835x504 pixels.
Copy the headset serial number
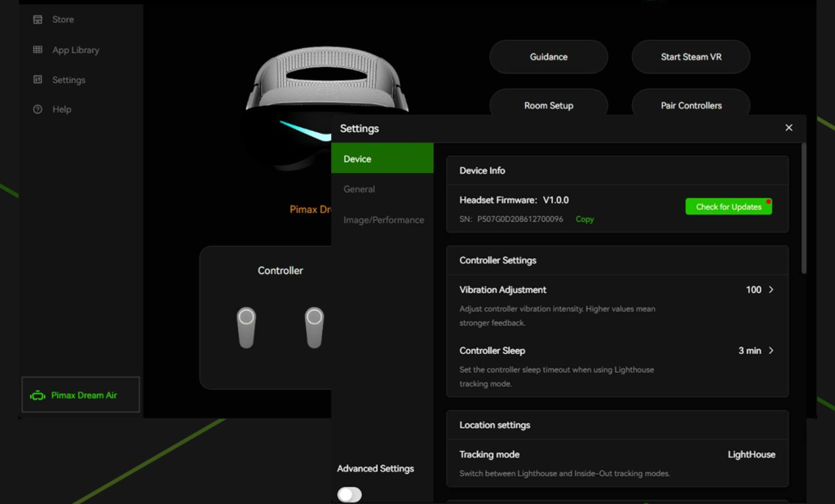coord(585,219)
